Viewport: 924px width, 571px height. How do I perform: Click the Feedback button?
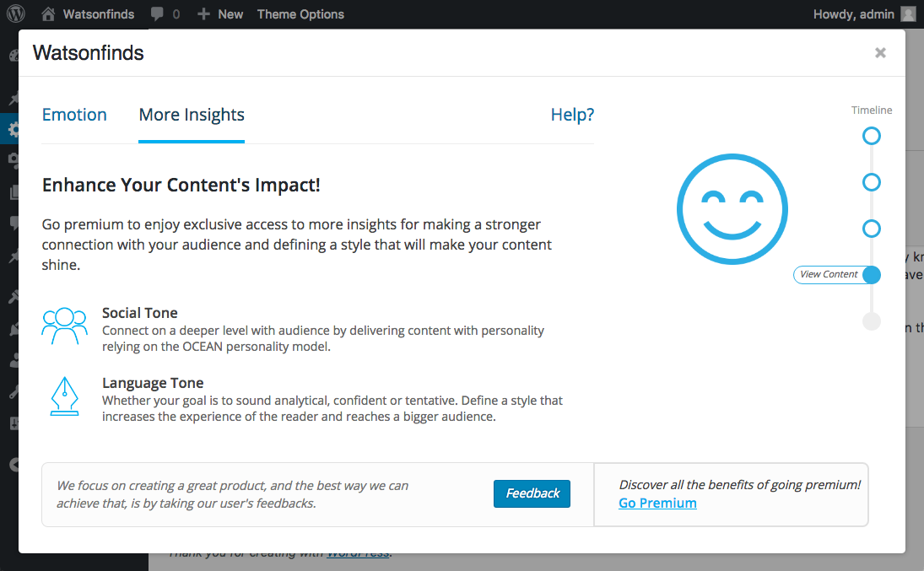click(x=532, y=493)
